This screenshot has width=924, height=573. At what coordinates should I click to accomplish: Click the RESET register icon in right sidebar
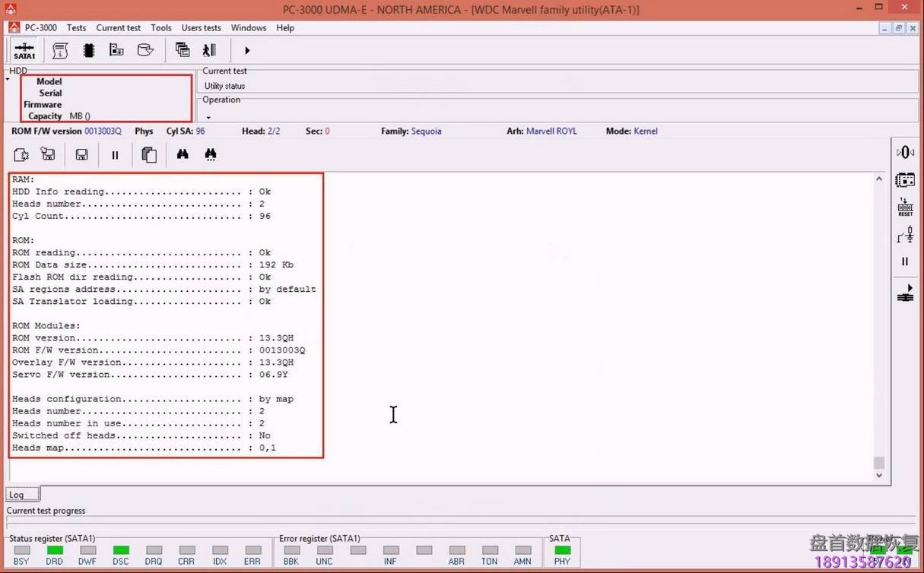coord(905,206)
